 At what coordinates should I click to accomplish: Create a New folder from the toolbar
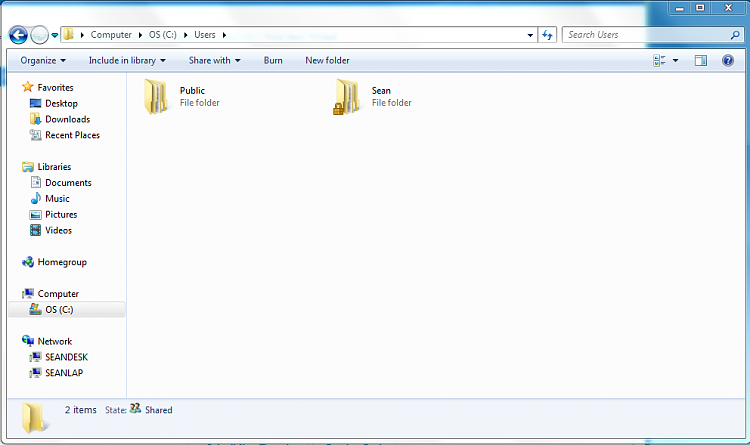coord(327,60)
